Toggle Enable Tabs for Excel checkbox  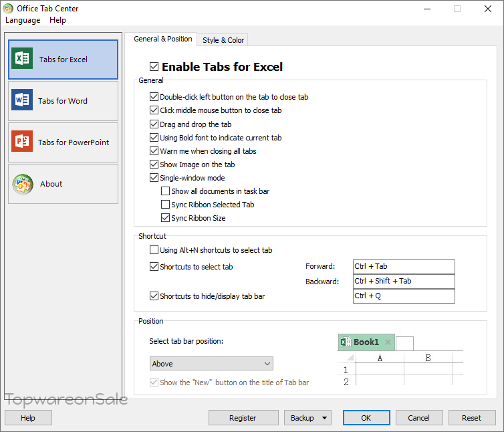point(154,67)
